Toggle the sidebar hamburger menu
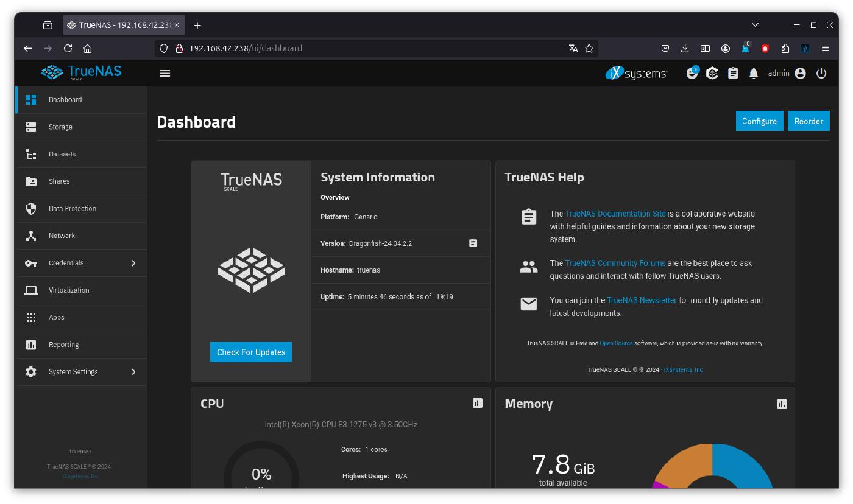853x504 pixels. pos(165,73)
